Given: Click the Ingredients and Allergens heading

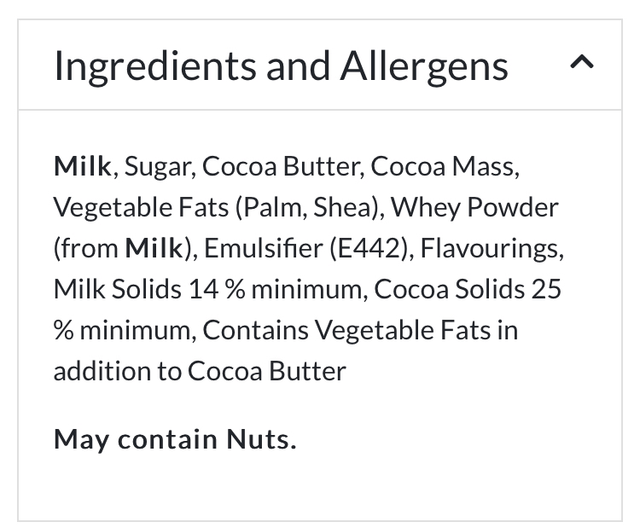Looking at the screenshot, I should pyautogui.click(x=280, y=66).
